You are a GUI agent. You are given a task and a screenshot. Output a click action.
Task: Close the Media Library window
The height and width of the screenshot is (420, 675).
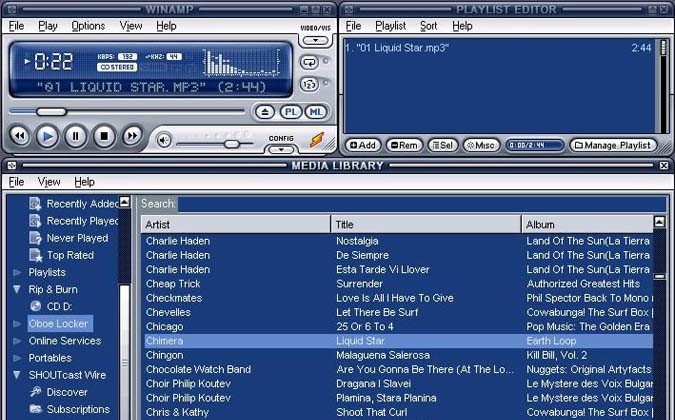tap(664, 166)
